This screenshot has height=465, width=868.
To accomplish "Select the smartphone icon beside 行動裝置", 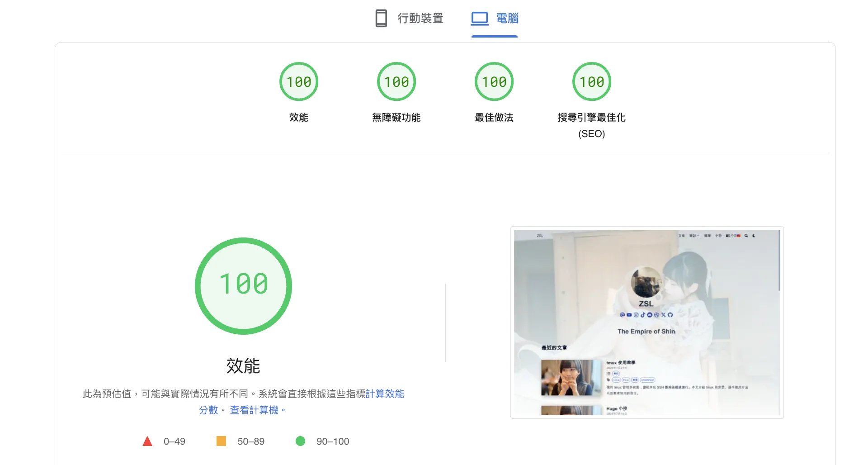I will click(x=381, y=18).
